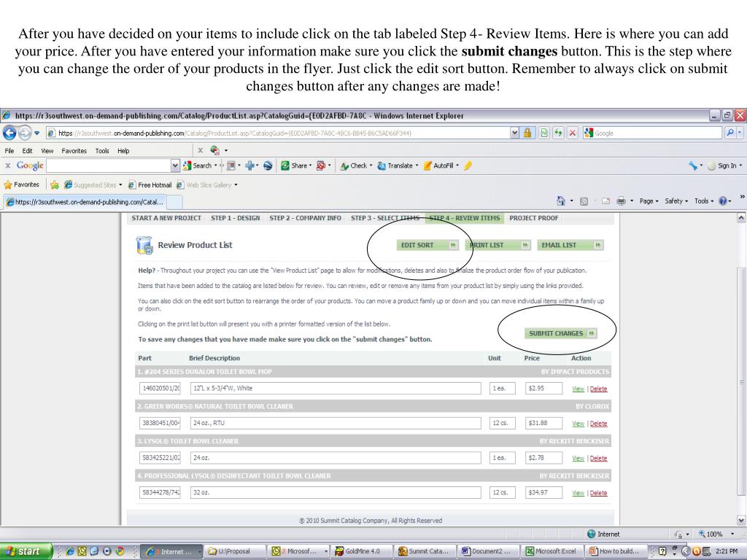Click the security lock icon in address bar
Image resolution: width=747 pixels, height=560 pixels.
(527, 133)
